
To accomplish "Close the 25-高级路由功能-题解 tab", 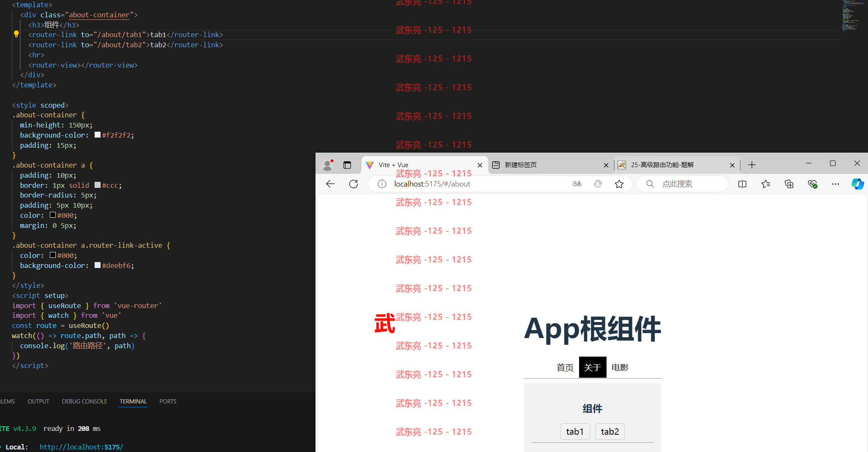I will point(732,165).
